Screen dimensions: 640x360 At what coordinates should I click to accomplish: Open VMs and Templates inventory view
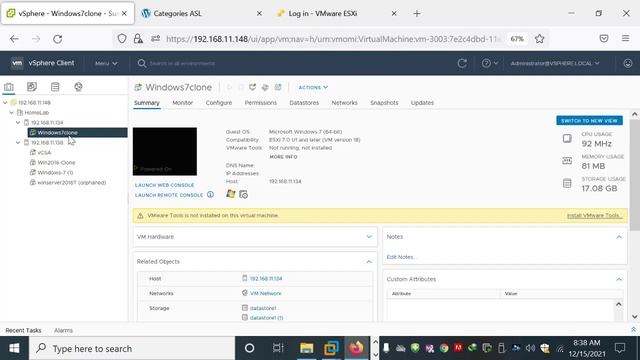pos(31,87)
